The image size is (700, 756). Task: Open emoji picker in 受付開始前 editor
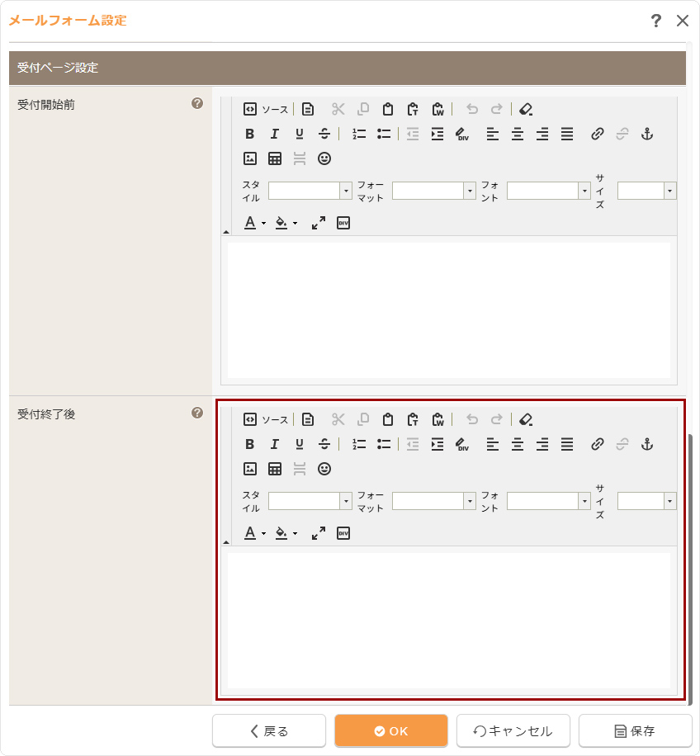(x=324, y=158)
